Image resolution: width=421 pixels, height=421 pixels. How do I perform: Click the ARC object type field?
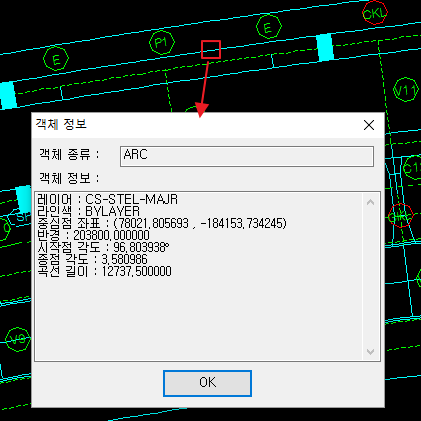(x=247, y=156)
